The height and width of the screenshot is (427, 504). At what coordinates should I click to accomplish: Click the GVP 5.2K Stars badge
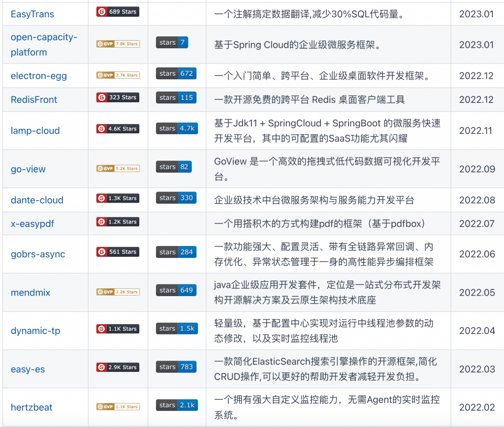[118, 168]
